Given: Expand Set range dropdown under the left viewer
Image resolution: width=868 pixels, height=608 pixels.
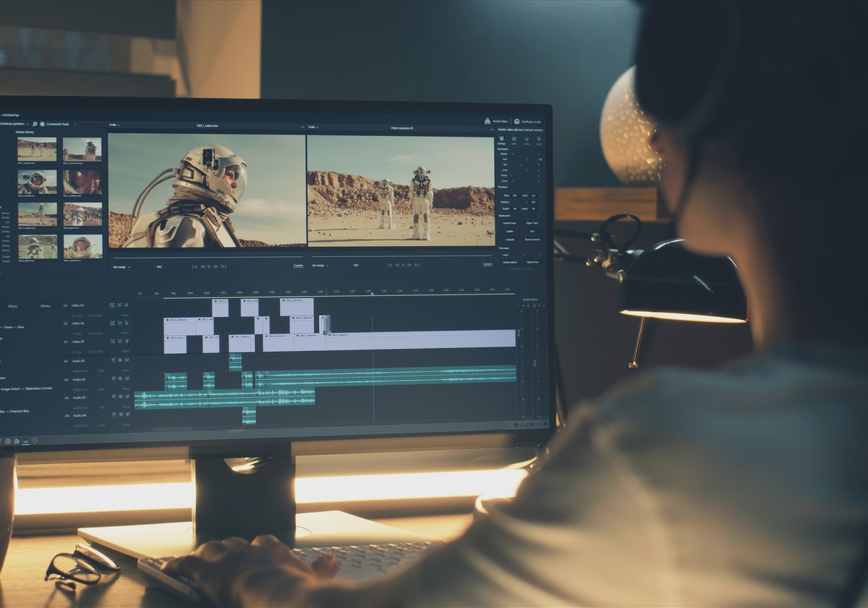Looking at the screenshot, I should point(121,266).
